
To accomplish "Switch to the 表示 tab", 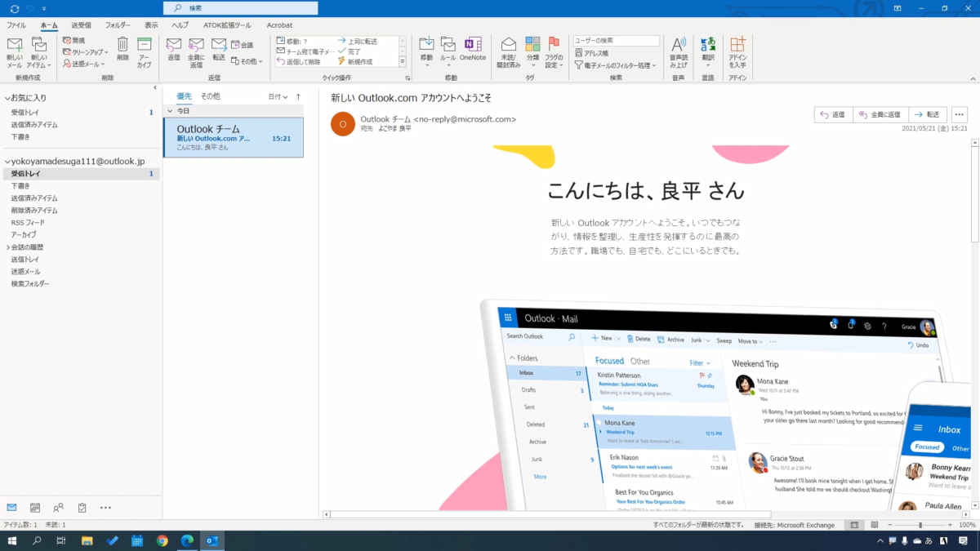I will 151,25.
